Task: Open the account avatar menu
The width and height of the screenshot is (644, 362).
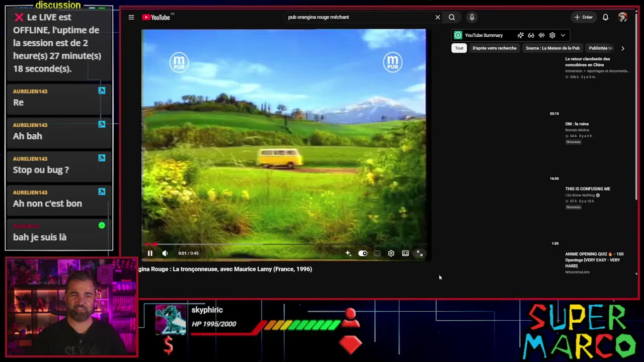Action: pos(623,17)
